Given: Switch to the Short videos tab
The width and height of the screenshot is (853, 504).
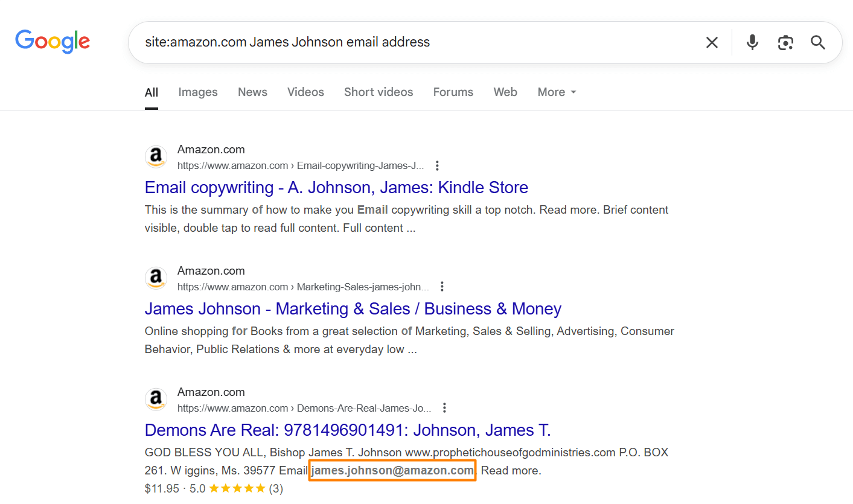Looking at the screenshot, I should click(x=379, y=92).
